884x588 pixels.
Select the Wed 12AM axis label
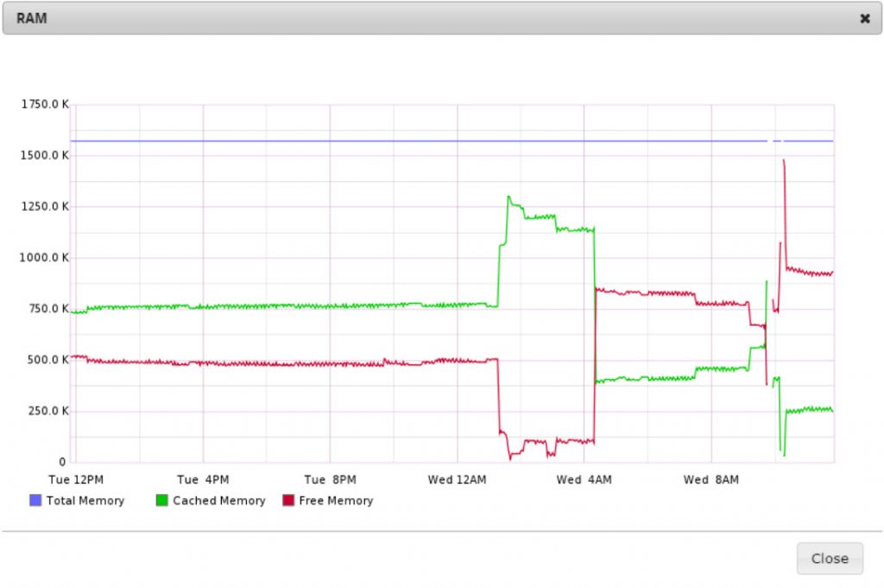(x=457, y=480)
